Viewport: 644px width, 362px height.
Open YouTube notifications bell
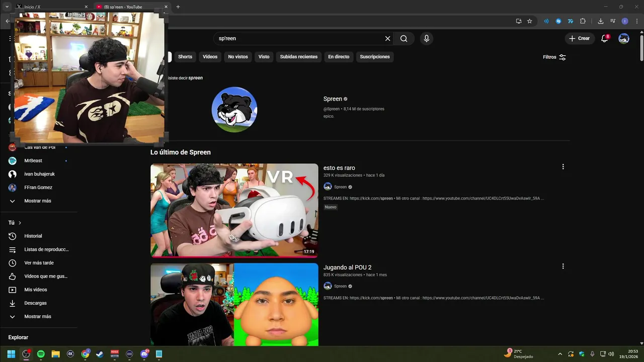[605, 39]
